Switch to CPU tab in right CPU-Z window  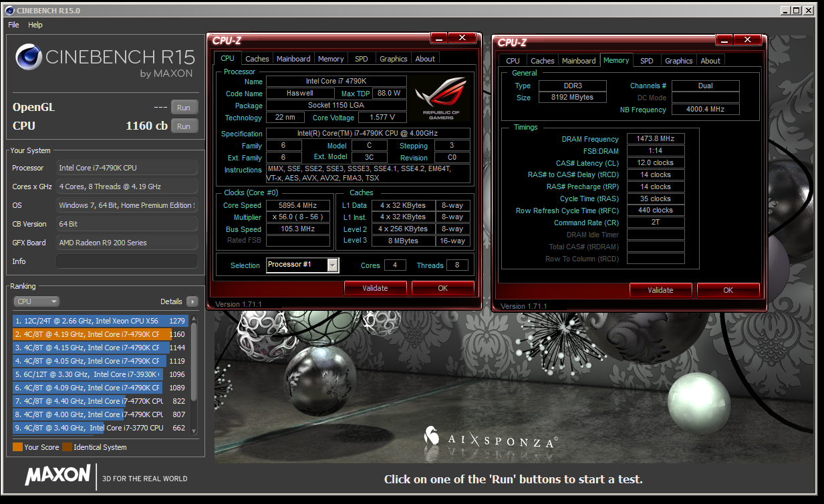[x=513, y=60]
